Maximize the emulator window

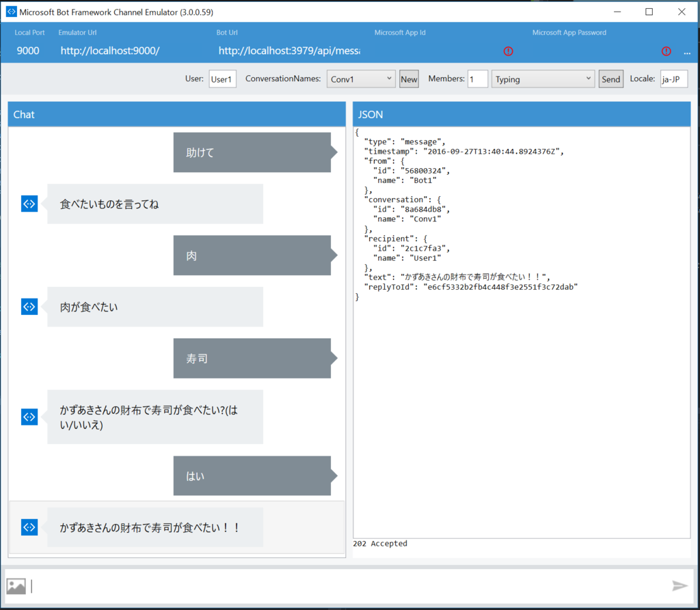click(x=649, y=12)
